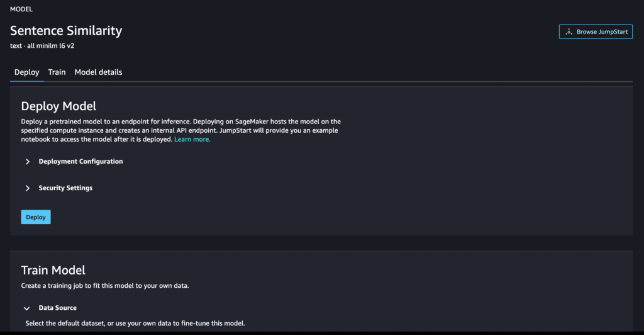The image size is (644, 335).
Task: Expand Deployment Configuration chevron
Action: [x=28, y=162]
